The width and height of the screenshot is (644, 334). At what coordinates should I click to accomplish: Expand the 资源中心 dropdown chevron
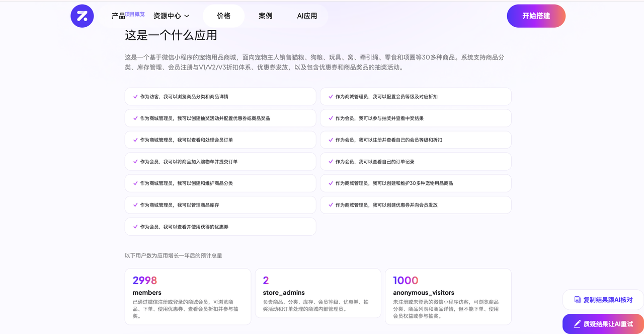pos(187,16)
